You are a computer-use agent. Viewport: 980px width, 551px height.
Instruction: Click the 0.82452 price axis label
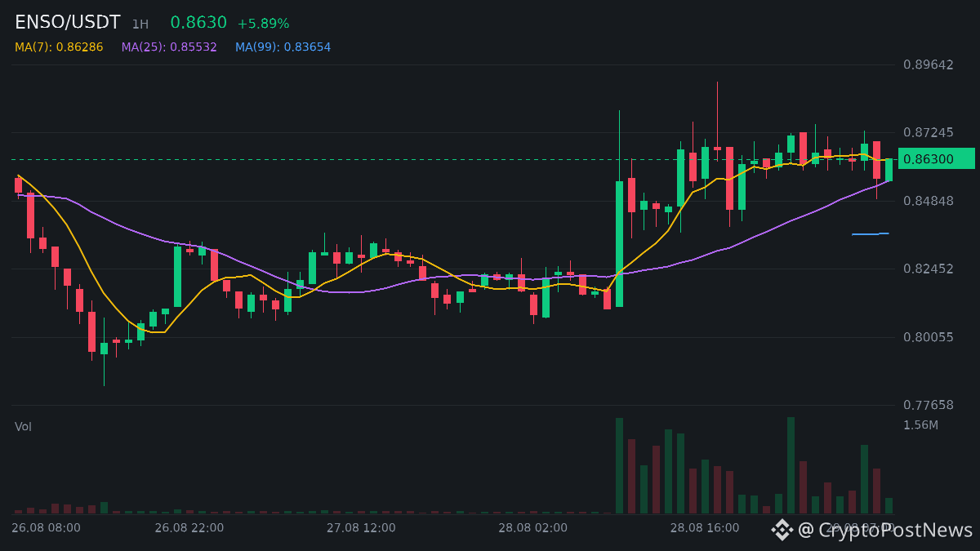click(x=928, y=269)
